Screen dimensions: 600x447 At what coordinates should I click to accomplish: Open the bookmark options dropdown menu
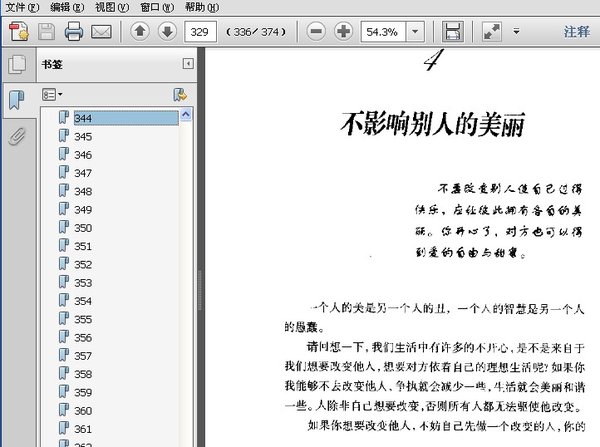point(52,94)
